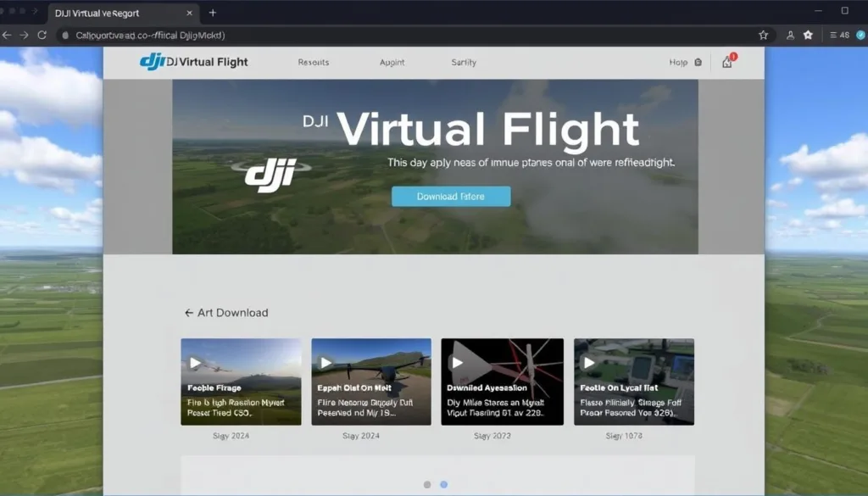Click the browser forward arrow
868x496 pixels.
pos(24,35)
